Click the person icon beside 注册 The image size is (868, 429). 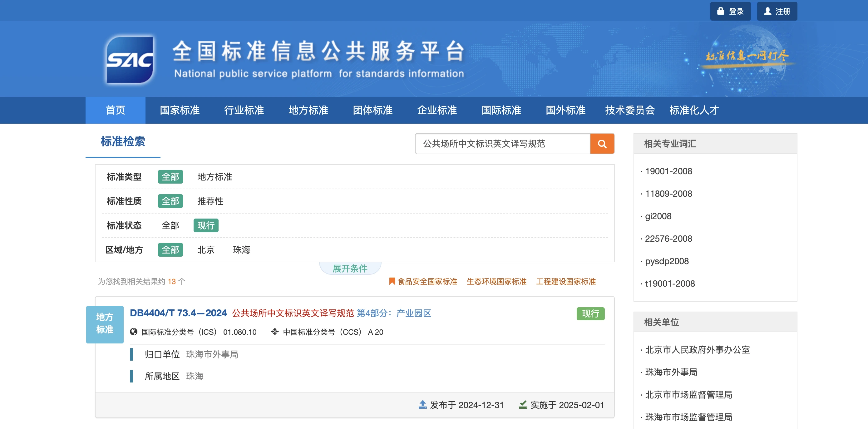tap(767, 11)
